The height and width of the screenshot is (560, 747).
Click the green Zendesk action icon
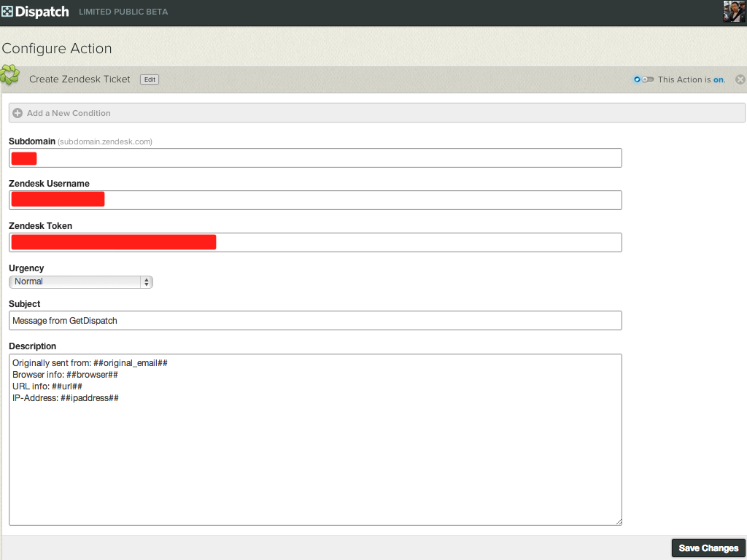[x=10, y=76]
